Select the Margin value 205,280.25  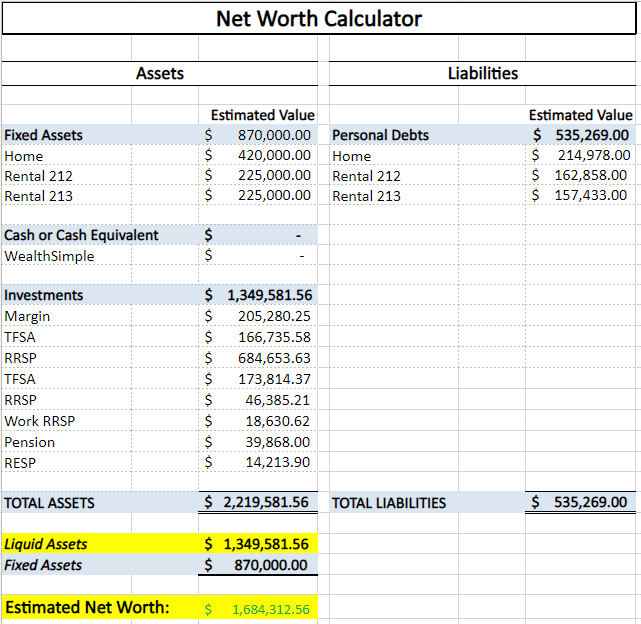(258, 316)
